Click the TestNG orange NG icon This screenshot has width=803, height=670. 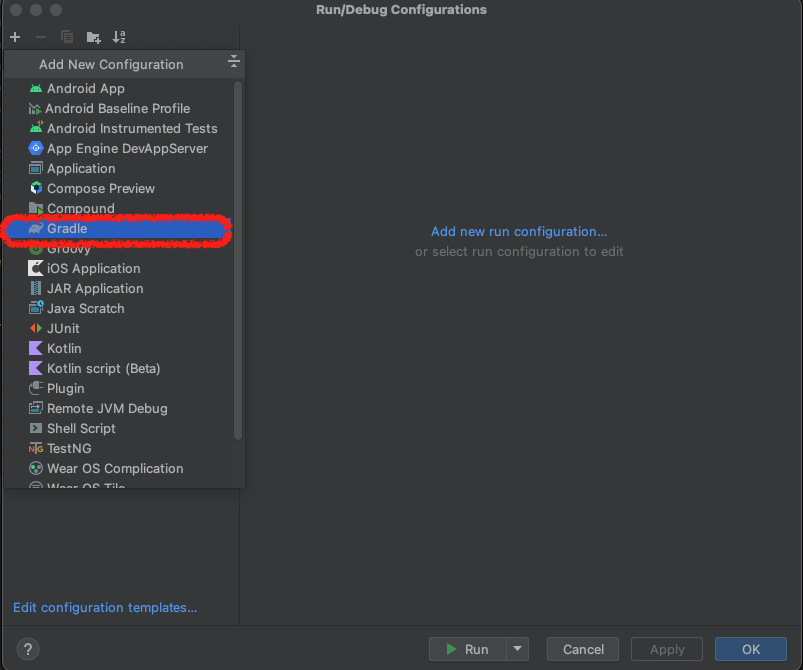(36, 449)
